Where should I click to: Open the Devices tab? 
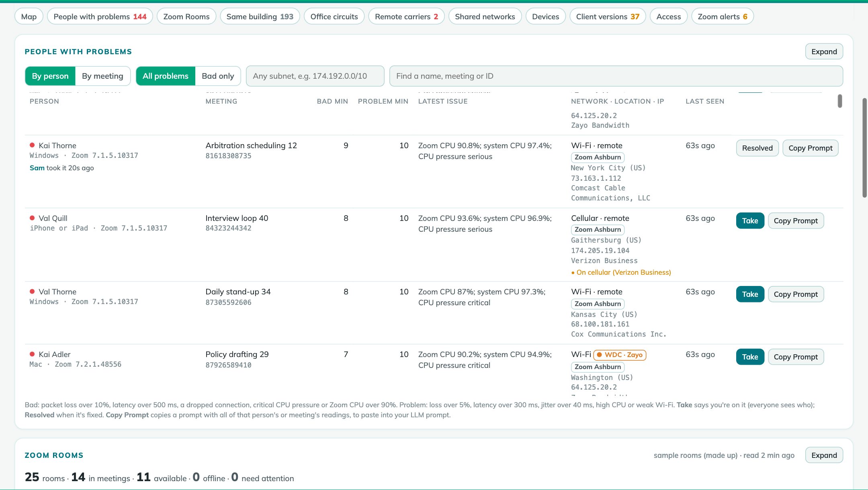tap(546, 16)
